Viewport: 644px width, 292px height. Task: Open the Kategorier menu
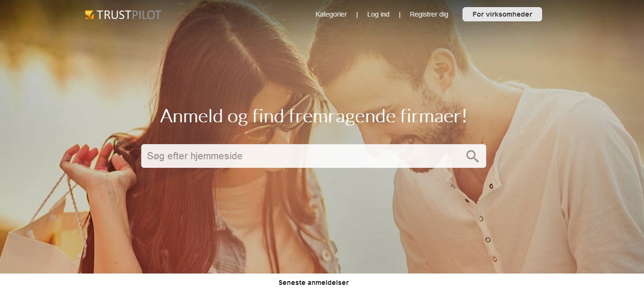coord(331,14)
